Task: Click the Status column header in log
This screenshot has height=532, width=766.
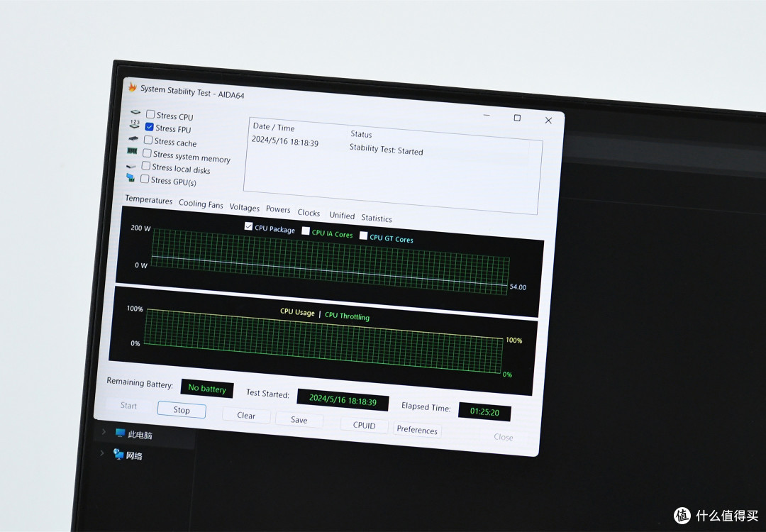Action: 361,134
